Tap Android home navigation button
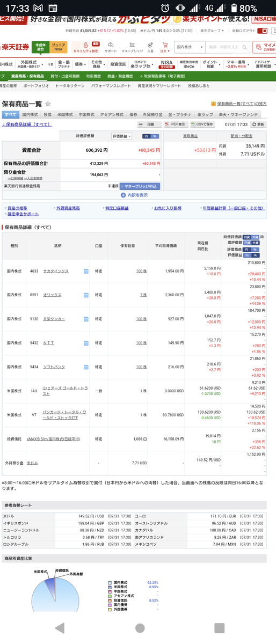This screenshot has height=644, width=276. (140, 628)
